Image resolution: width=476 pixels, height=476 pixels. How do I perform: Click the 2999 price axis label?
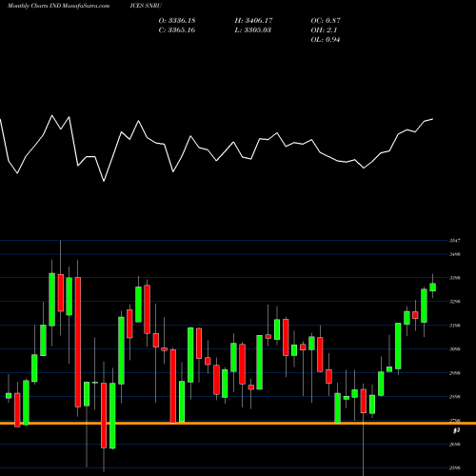click(x=455, y=373)
